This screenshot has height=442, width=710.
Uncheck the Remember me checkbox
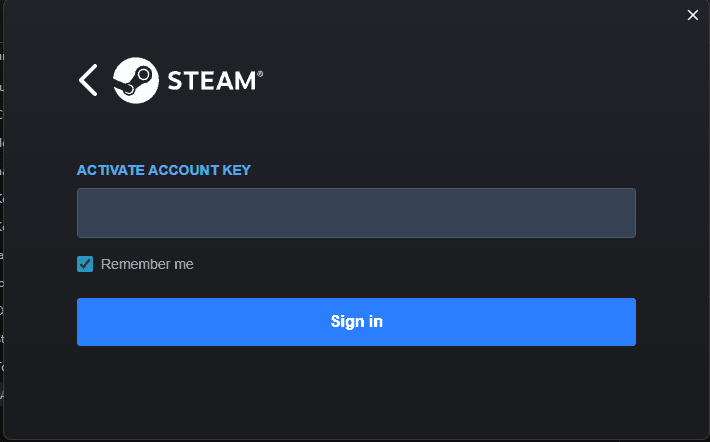85,264
